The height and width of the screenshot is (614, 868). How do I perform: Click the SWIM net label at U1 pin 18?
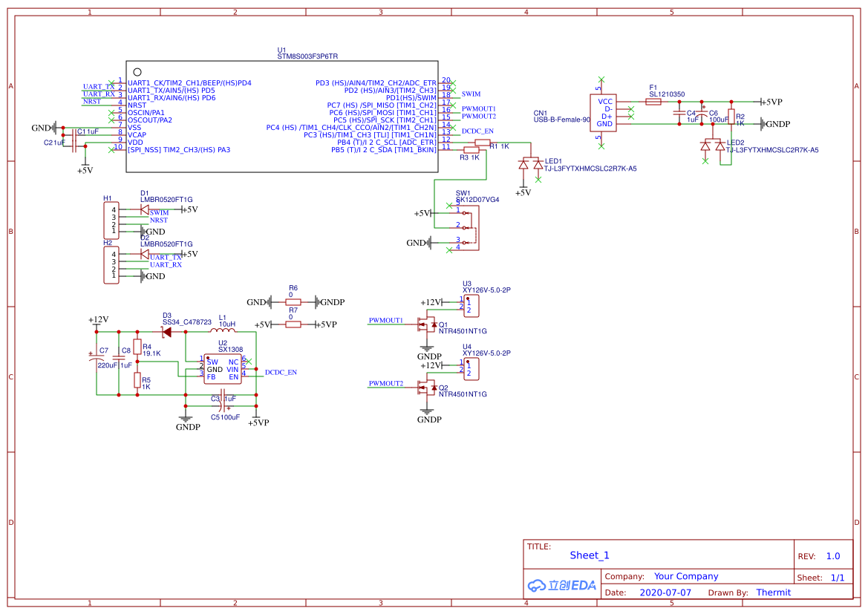(471, 94)
